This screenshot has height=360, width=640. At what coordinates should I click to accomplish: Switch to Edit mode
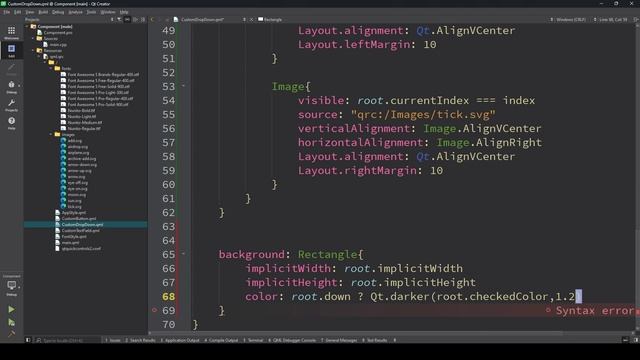(x=11, y=51)
